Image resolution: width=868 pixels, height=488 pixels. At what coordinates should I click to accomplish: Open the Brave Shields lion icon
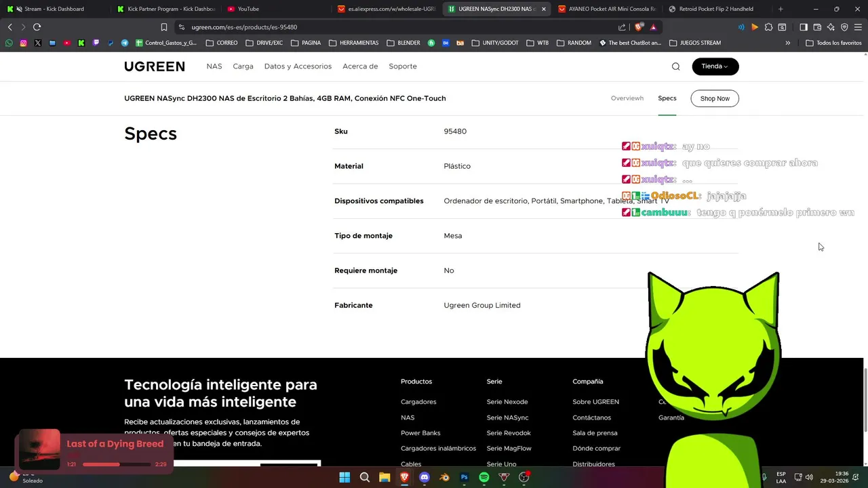click(639, 27)
